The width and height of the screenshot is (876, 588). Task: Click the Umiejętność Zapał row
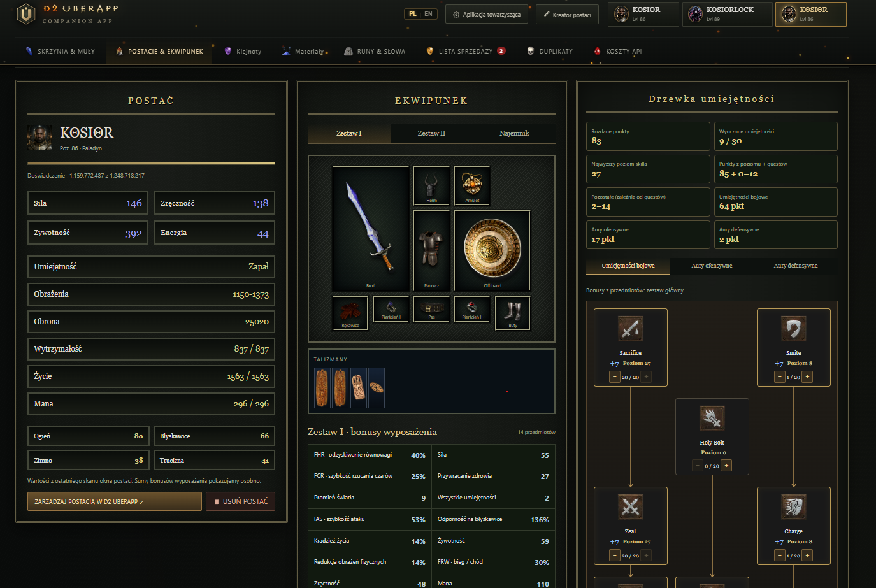pos(151,267)
